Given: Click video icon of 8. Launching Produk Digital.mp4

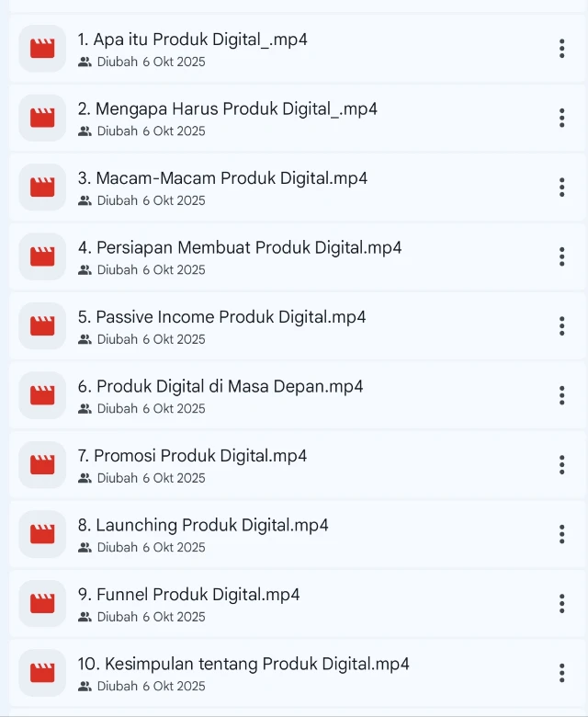Looking at the screenshot, I should [x=42, y=534].
